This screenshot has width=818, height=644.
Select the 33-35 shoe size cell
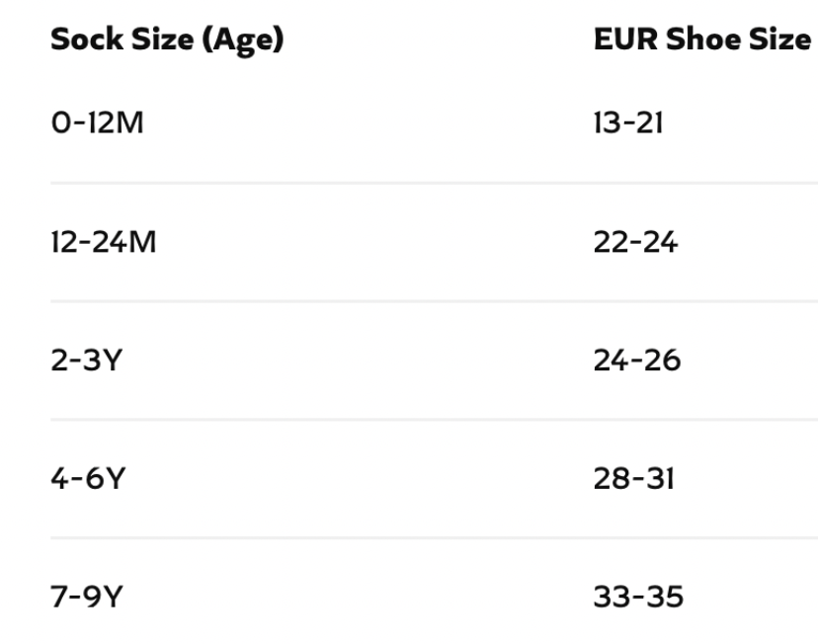[x=638, y=597]
